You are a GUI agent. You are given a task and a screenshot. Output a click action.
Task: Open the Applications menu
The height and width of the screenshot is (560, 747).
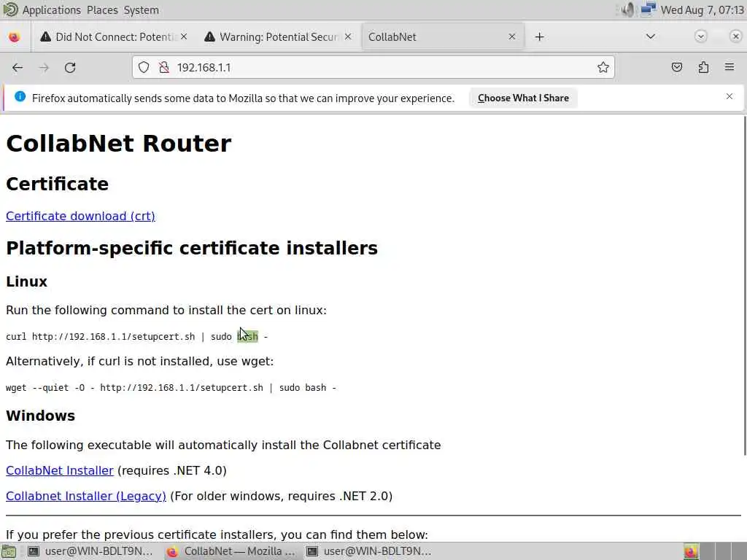[52, 10]
